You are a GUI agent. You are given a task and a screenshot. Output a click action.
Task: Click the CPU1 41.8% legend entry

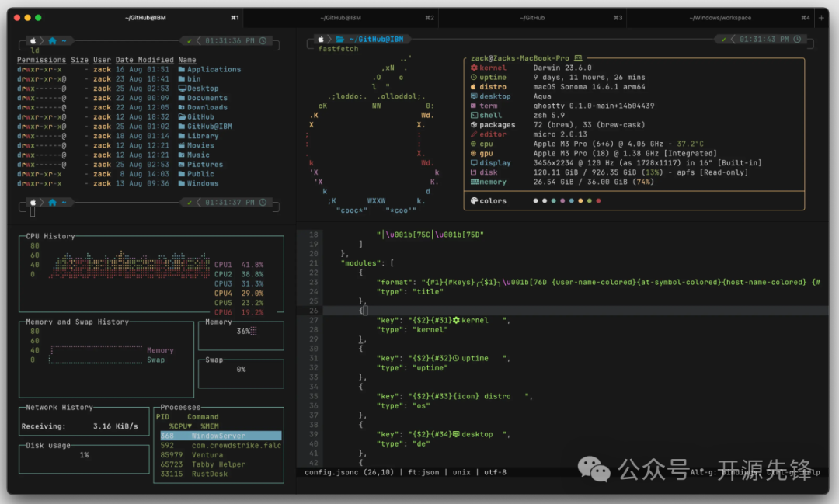pos(238,265)
